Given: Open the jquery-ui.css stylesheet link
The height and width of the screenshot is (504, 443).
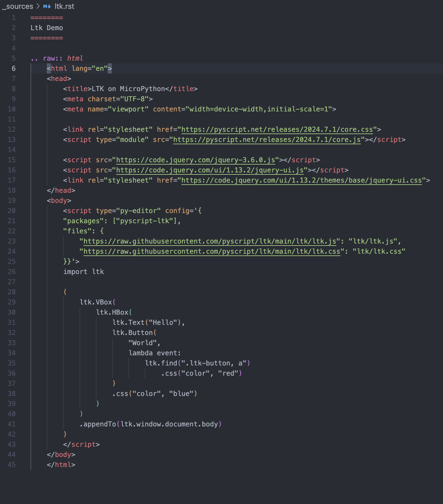Looking at the screenshot, I should (301, 180).
